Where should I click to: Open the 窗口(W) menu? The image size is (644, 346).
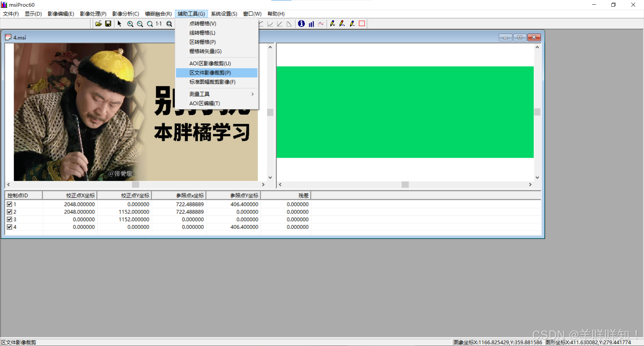point(252,14)
